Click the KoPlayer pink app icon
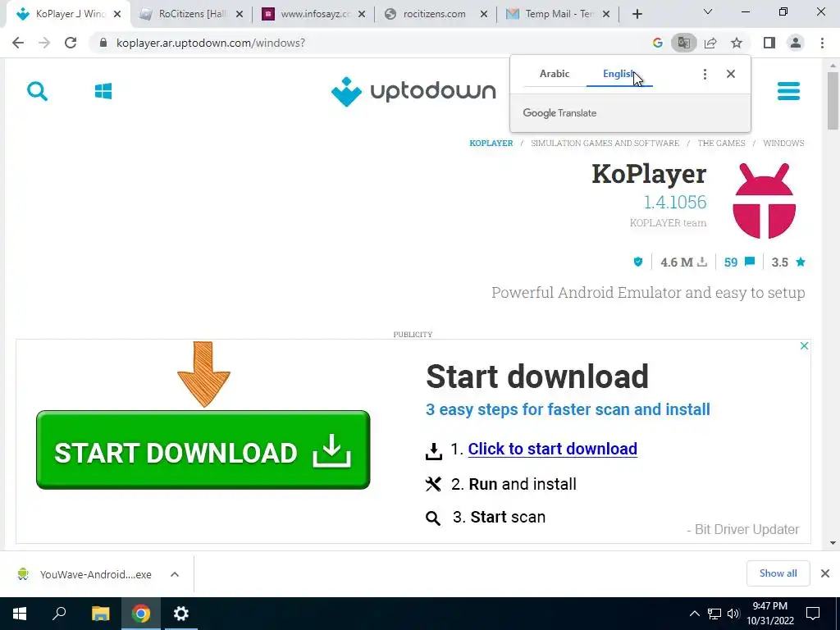The image size is (840, 630). pyautogui.click(x=764, y=201)
